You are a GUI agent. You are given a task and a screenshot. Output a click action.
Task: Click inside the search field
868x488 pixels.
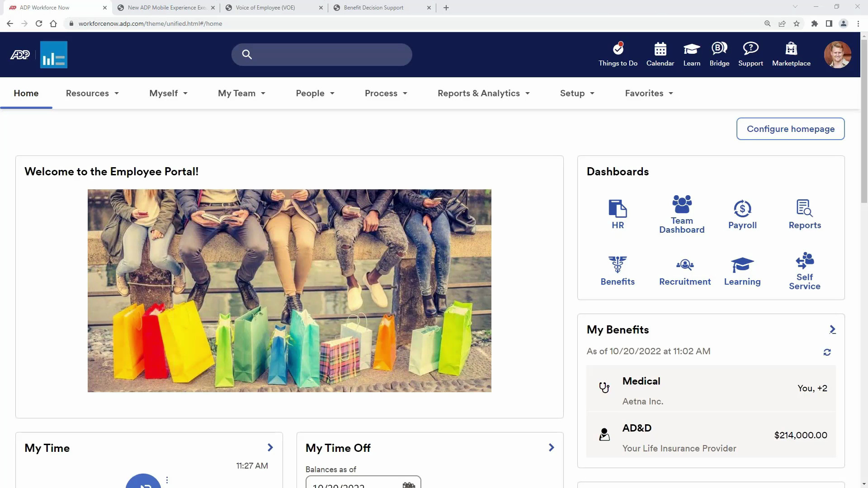321,54
